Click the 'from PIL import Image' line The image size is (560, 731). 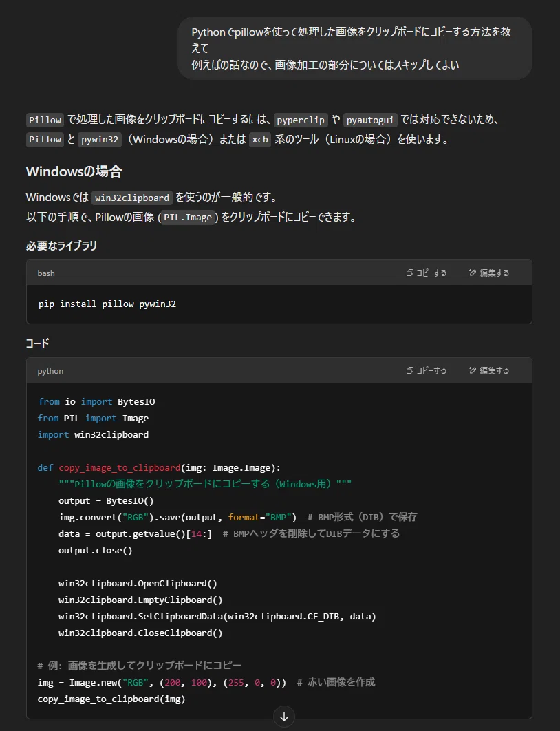tap(93, 419)
